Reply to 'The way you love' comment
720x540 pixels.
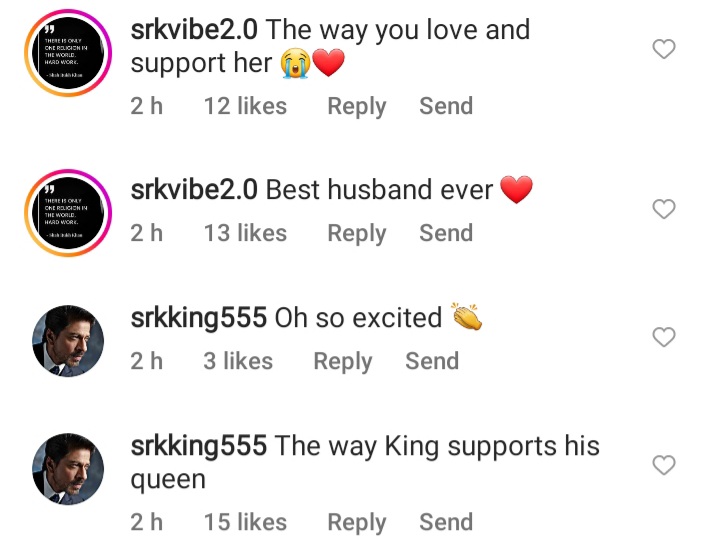pyautogui.click(x=357, y=107)
